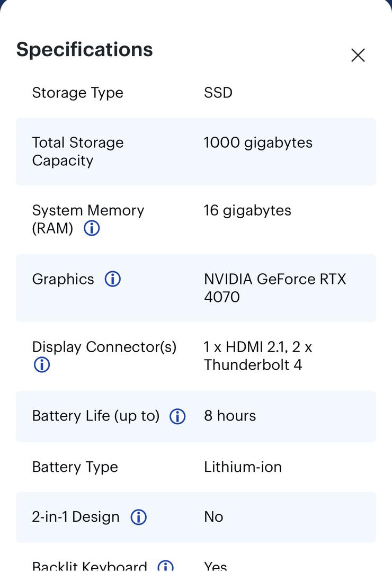Click the Lithium-ion value
The height and width of the screenshot is (572, 392).
click(243, 467)
